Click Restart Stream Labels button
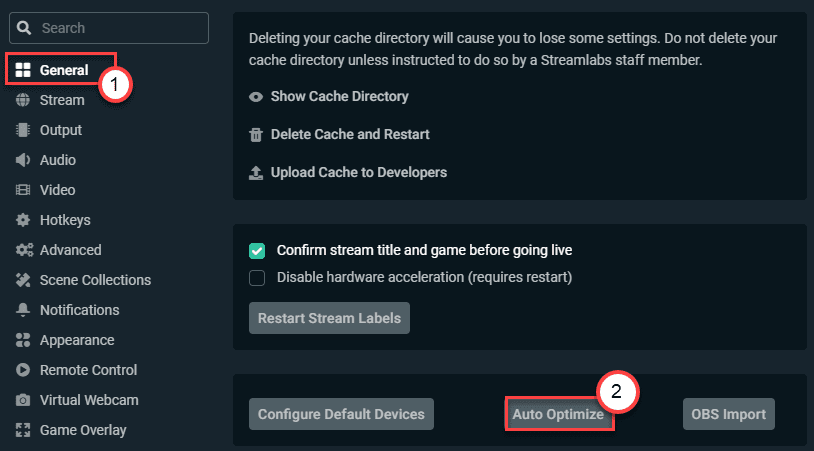Viewport: 814px width, 451px height. (329, 319)
